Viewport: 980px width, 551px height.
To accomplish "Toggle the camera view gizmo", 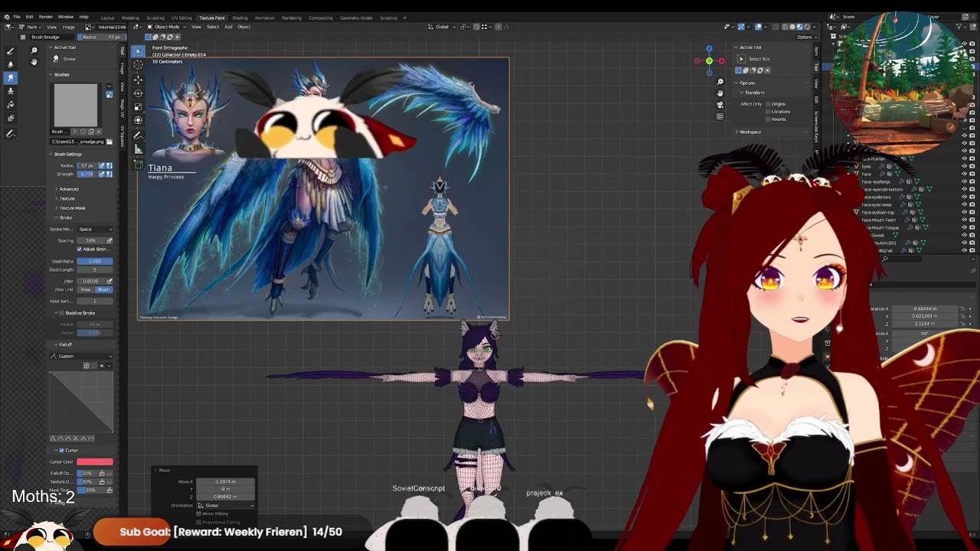I will coord(720,105).
